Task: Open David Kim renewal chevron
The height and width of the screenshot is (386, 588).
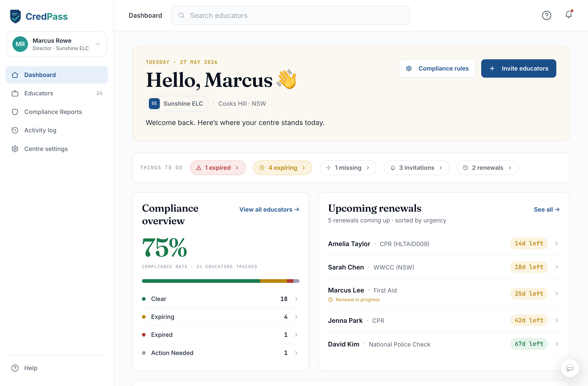Action: click(x=556, y=343)
